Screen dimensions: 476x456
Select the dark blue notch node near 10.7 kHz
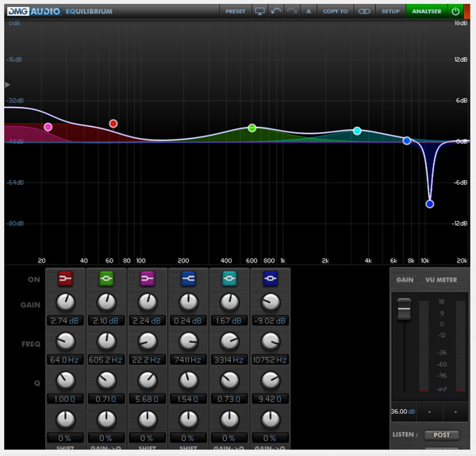[x=429, y=204]
